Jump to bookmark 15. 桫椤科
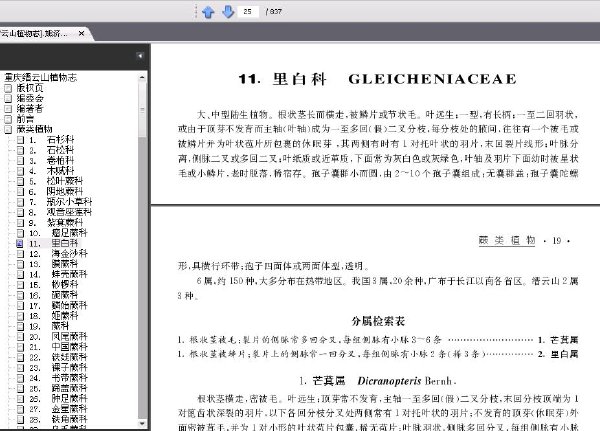Image resolution: width=600 pixels, height=431 pixels. [54, 285]
